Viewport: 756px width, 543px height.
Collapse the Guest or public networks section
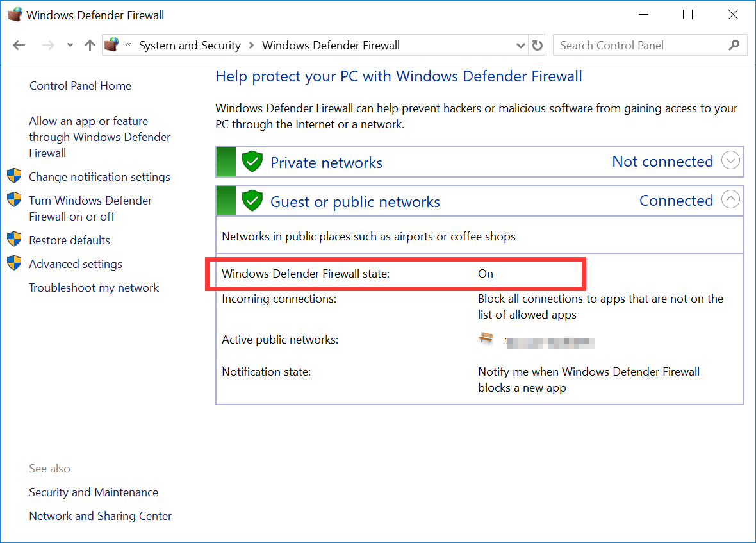coord(730,199)
